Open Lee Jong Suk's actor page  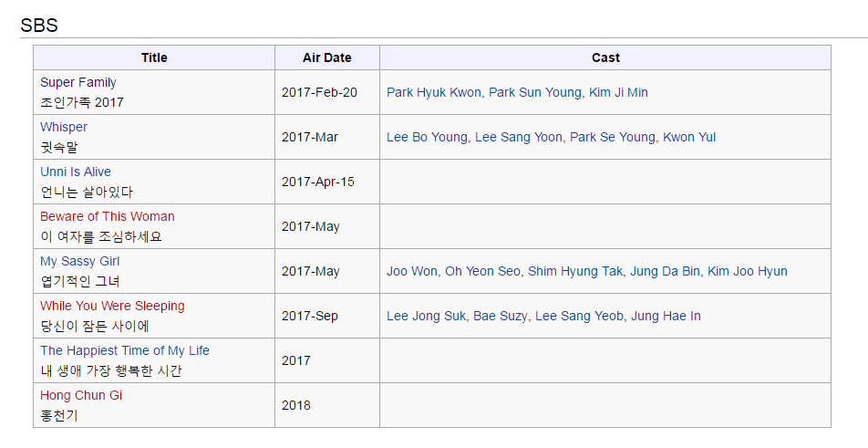pos(426,316)
